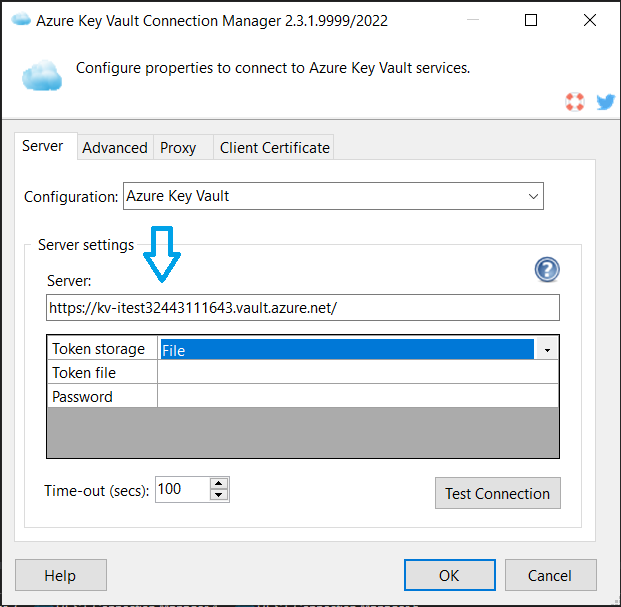Confirm settings with the OK button

(x=449, y=575)
